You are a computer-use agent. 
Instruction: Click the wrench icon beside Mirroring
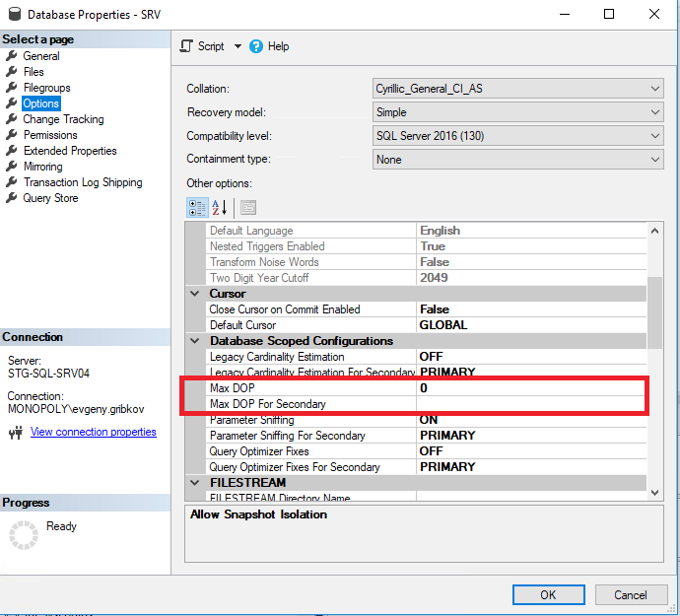coord(11,166)
